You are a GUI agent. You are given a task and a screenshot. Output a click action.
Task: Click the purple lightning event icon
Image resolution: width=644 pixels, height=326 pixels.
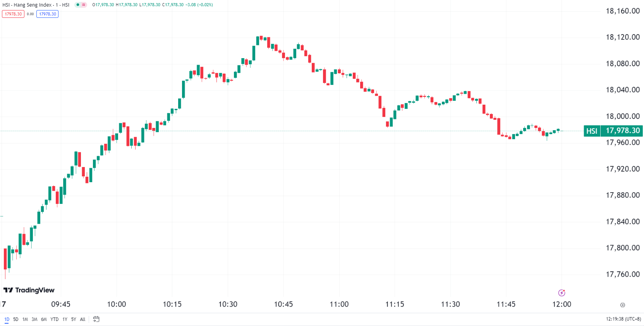coord(562,293)
